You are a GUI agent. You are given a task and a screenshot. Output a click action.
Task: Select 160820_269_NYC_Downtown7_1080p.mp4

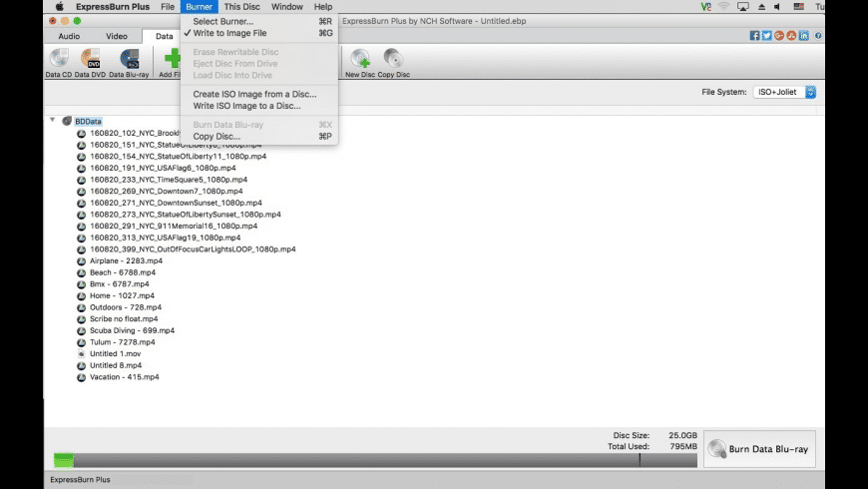(x=166, y=191)
